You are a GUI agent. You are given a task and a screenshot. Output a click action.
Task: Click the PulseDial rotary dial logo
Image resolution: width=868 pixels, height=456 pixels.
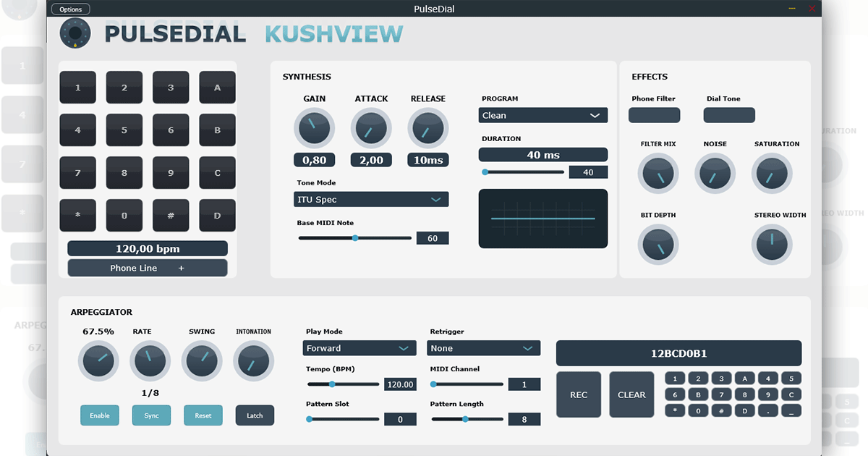click(x=75, y=33)
